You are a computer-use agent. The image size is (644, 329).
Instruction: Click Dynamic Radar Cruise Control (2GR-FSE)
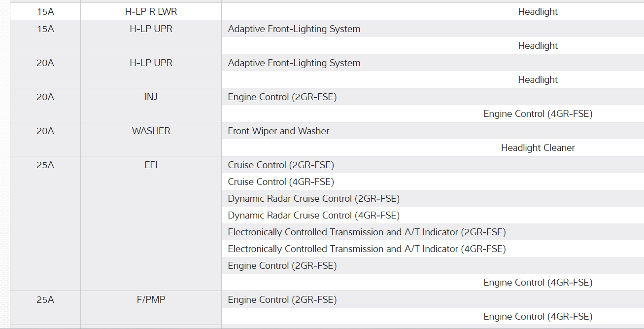(x=313, y=199)
